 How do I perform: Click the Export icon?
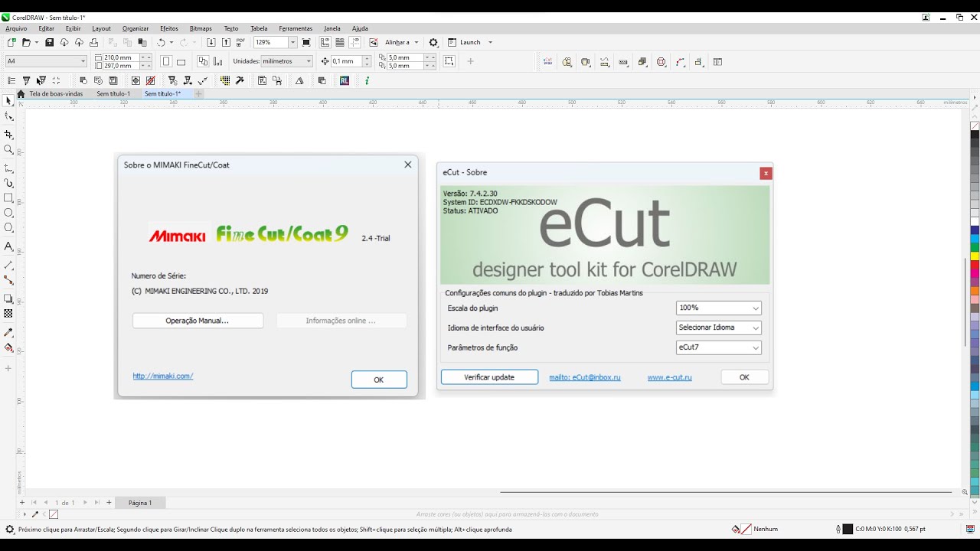point(227,42)
